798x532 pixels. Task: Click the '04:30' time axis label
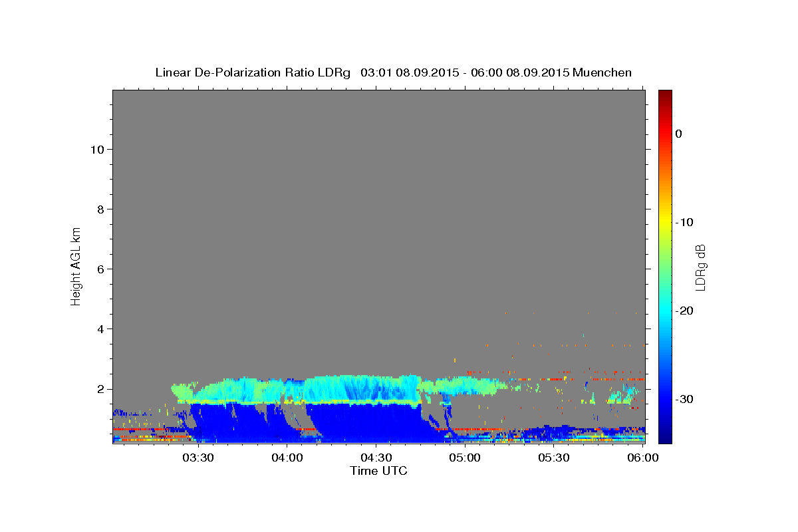pyautogui.click(x=376, y=458)
